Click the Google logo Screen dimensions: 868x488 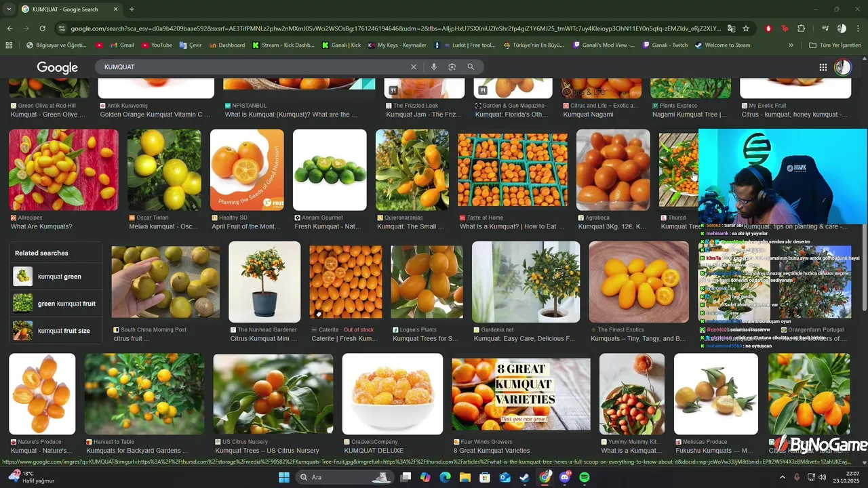click(58, 67)
